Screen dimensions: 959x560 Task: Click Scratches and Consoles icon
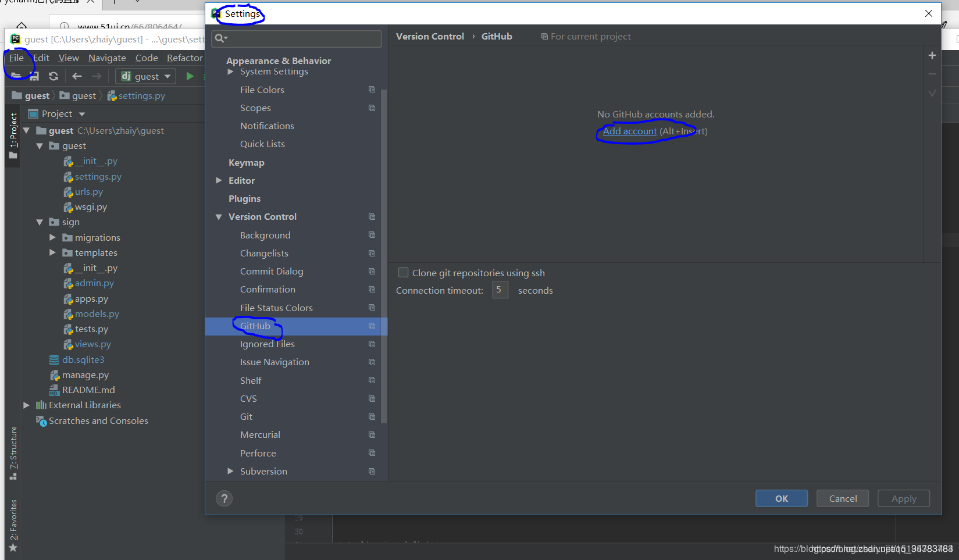(41, 420)
